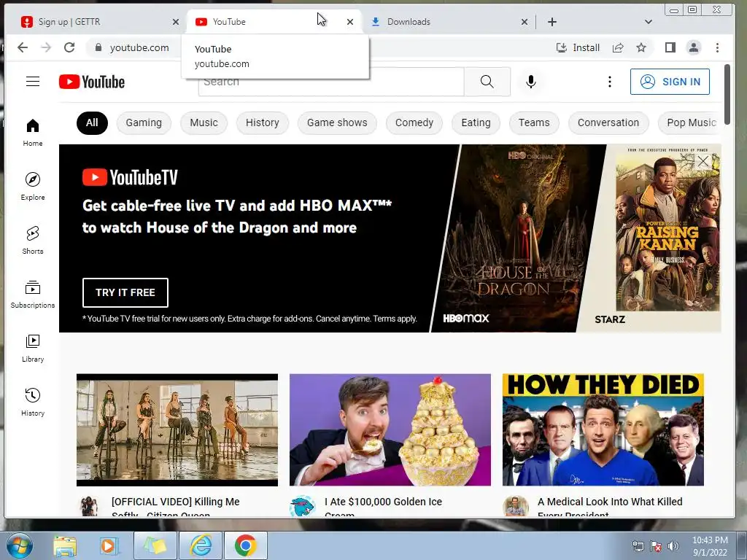The height and width of the screenshot is (560, 747).
Task: Select the Eating filter chip
Action: tap(476, 122)
